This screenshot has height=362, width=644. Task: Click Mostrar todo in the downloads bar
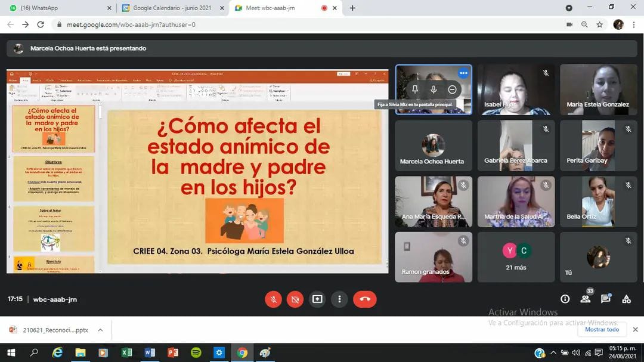(602, 329)
